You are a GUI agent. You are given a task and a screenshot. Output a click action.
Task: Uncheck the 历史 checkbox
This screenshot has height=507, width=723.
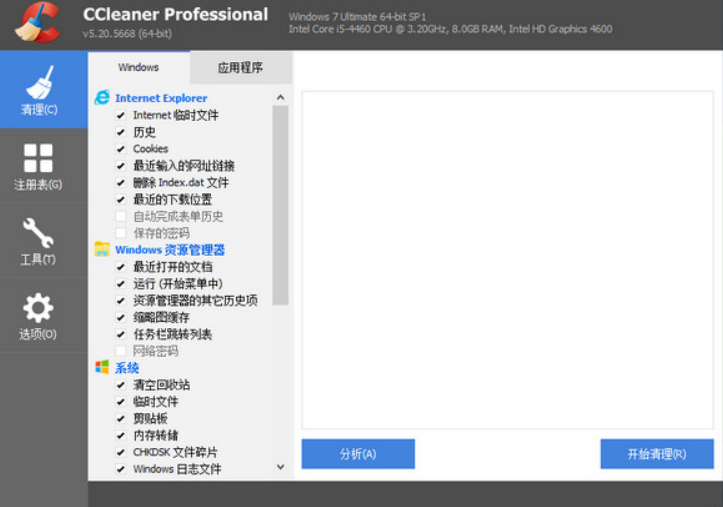[121, 132]
